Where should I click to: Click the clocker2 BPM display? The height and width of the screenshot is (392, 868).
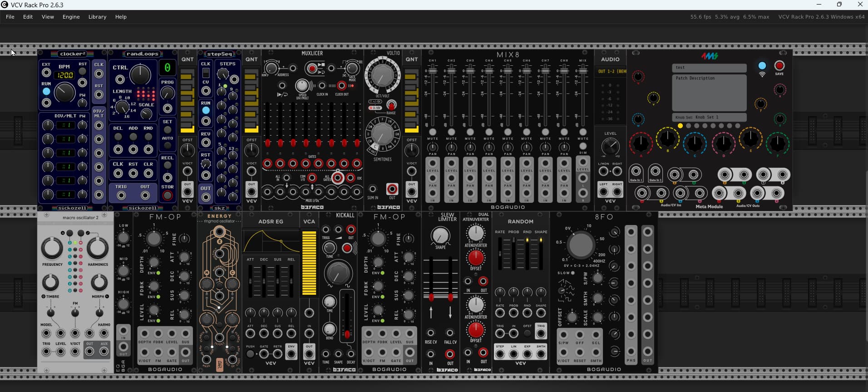[64, 75]
